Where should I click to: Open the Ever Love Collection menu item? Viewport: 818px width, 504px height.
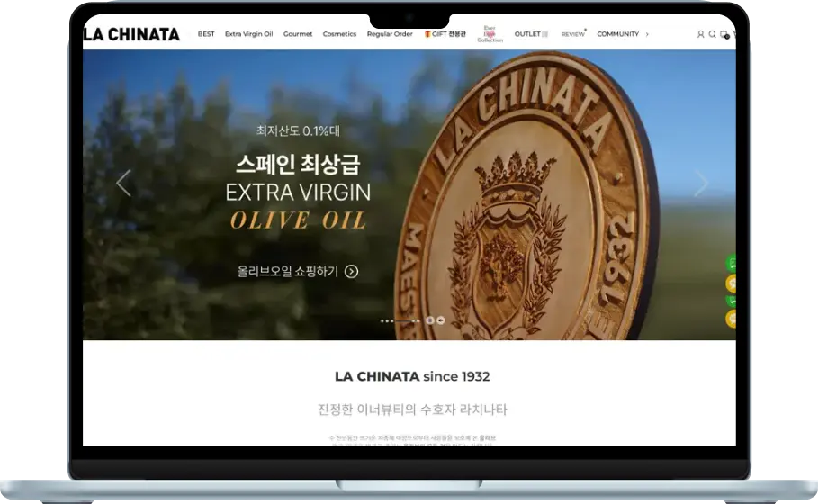point(490,34)
